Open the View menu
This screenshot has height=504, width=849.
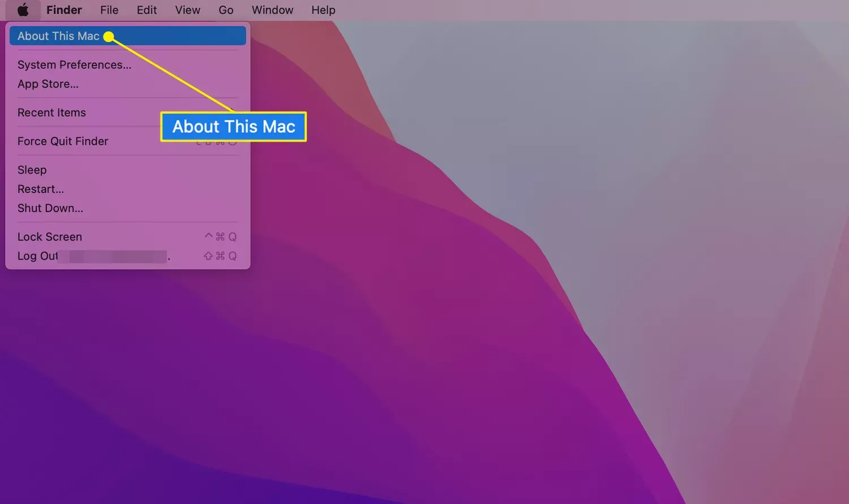coord(187,10)
